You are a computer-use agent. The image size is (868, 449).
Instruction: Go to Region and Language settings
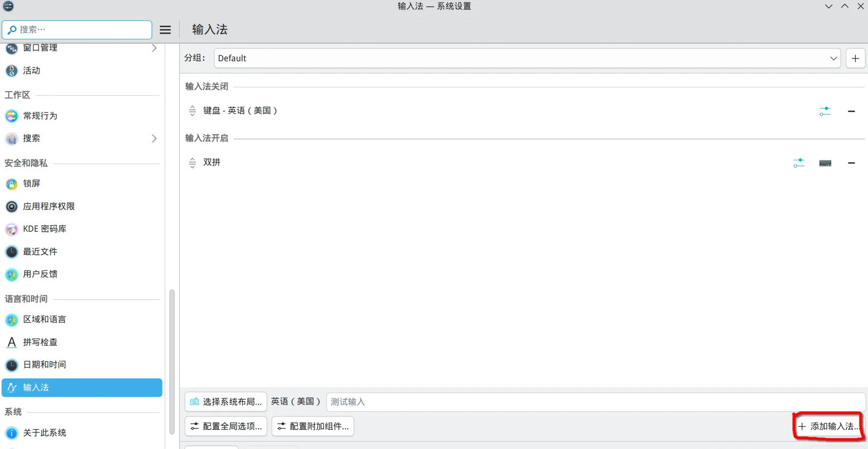(x=44, y=320)
